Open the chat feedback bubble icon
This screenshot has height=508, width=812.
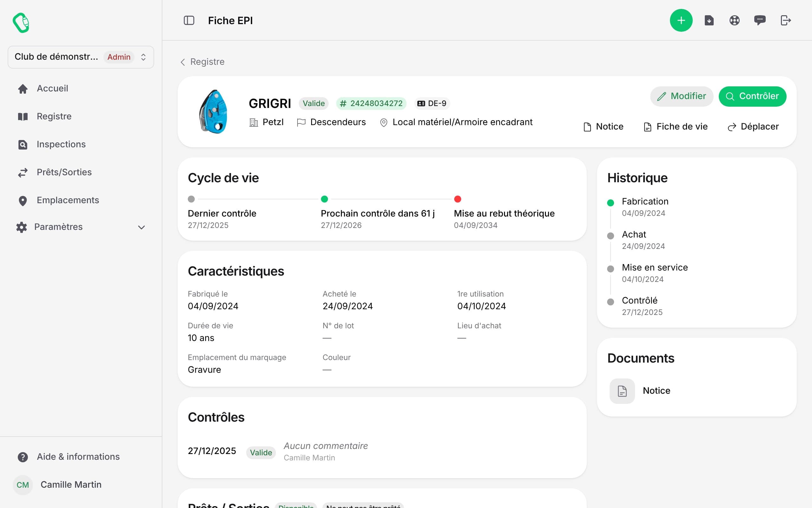[760, 21]
